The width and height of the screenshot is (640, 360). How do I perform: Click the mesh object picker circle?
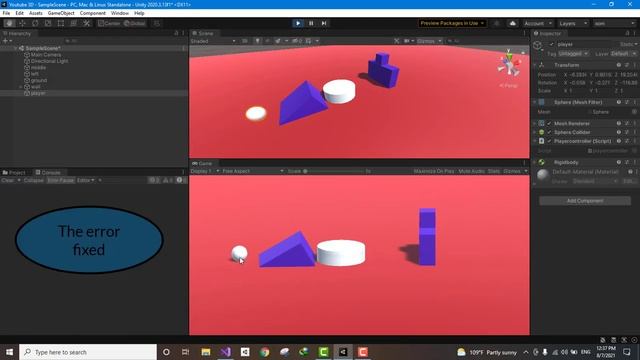pos(634,112)
